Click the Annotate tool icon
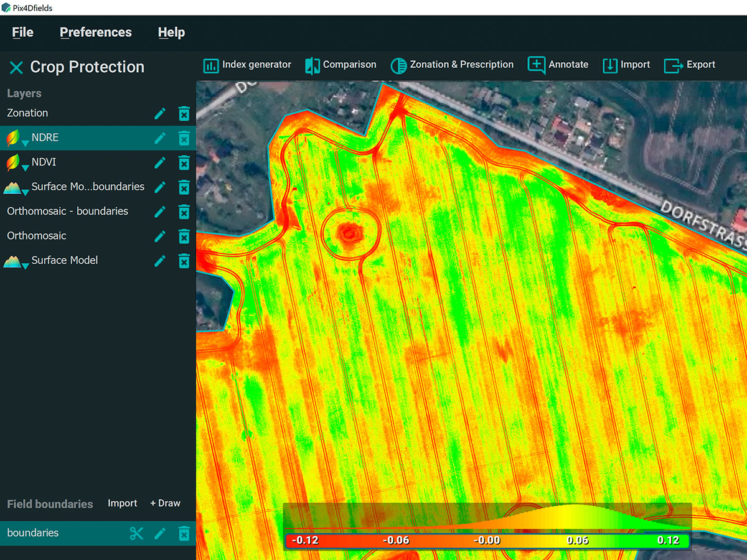The image size is (747, 560). pos(536,65)
